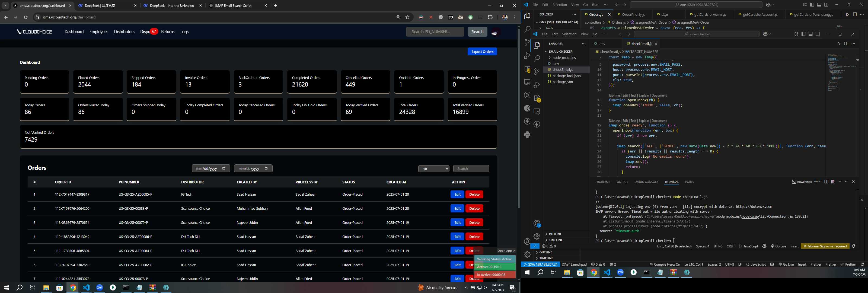The width and height of the screenshot is (868, 293).
Task: Split the powershell terminal
Action: click(826, 182)
